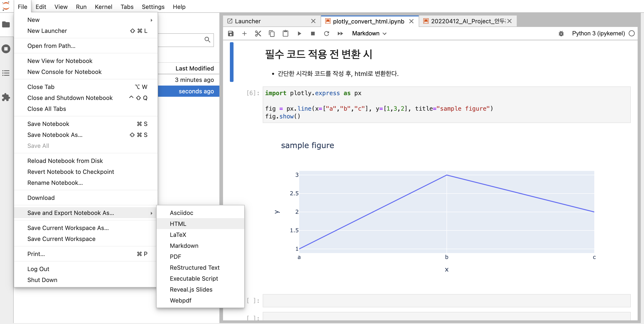Save the notebook using the toolbar disk icon
The image size is (644, 324).
tap(231, 33)
